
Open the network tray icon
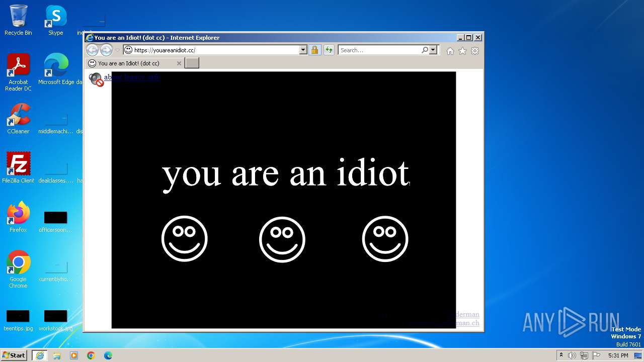click(x=584, y=355)
